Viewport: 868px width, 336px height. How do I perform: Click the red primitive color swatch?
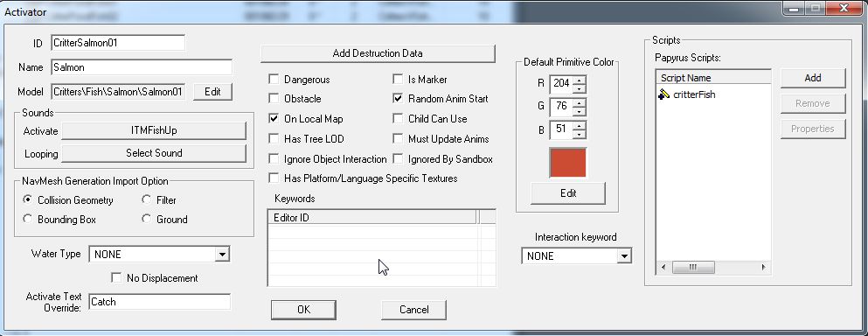pos(568,163)
